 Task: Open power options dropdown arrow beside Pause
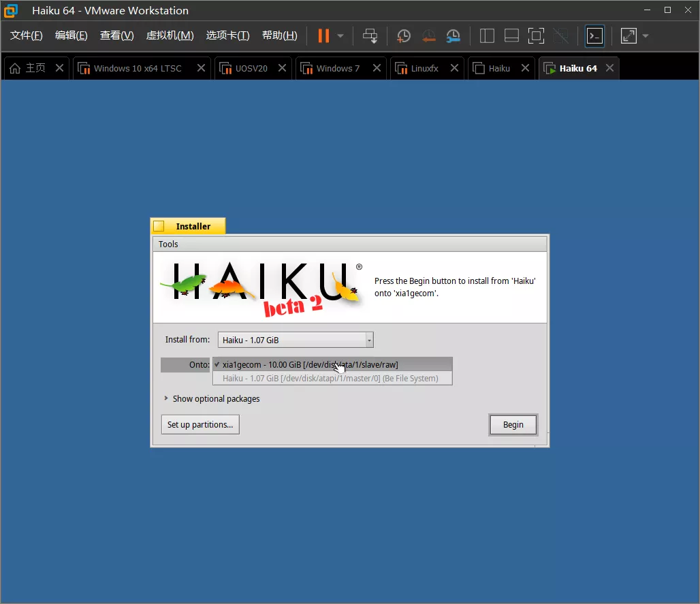coord(340,35)
